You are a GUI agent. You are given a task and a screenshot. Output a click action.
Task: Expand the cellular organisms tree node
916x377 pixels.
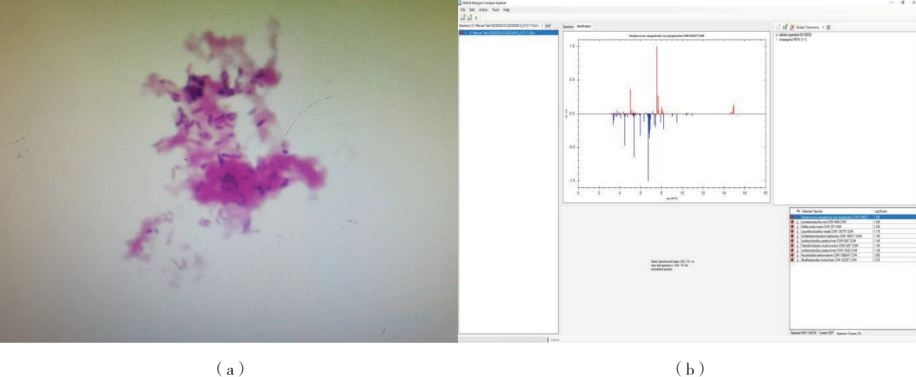coord(776,34)
